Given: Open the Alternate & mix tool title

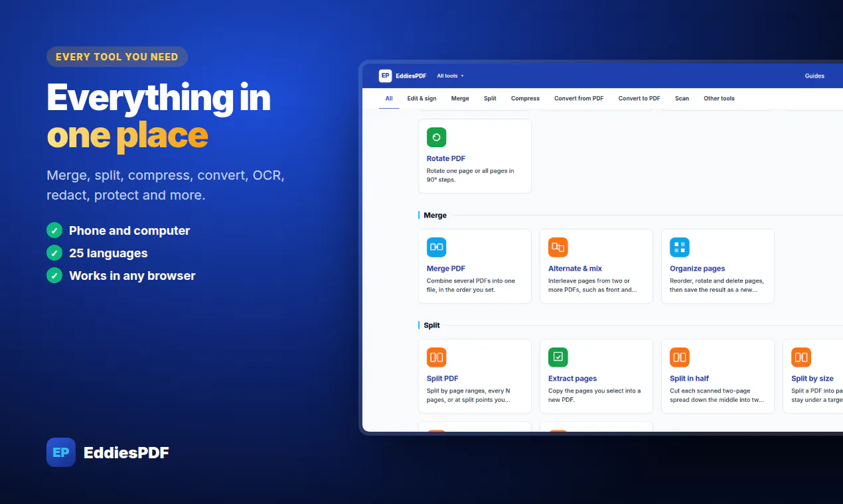Looking at the screenshot, I should tap(575, 269).
